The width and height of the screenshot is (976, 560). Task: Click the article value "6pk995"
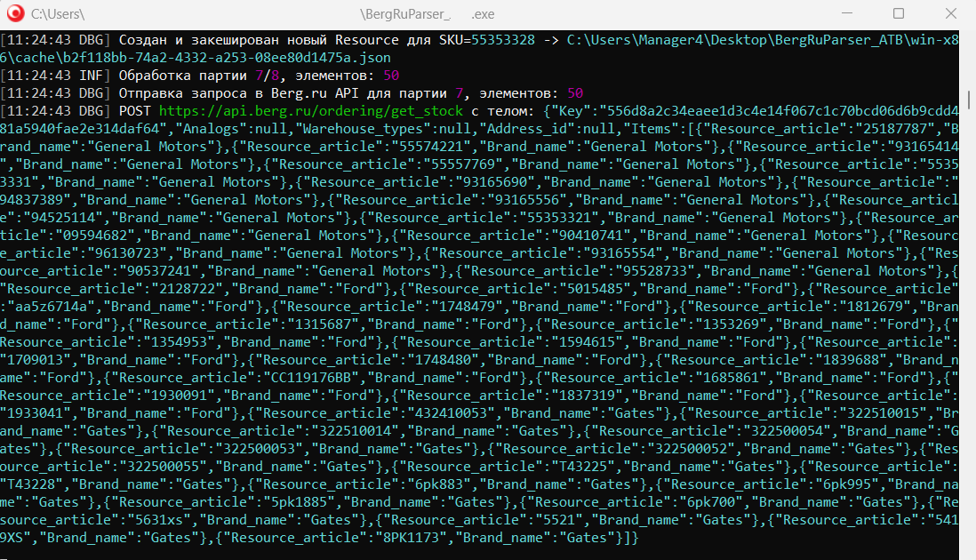(x=847, y=484)
